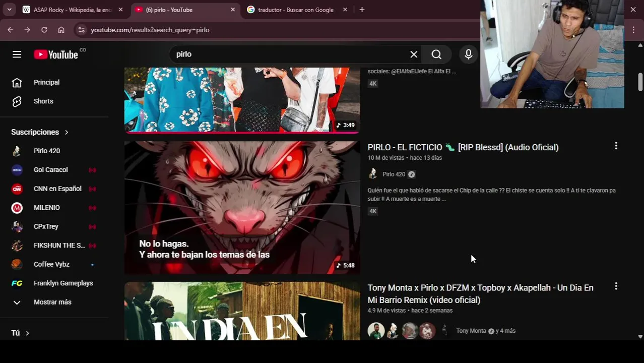Open a new browser tab
Viewport: 644px width, 363px height.
coord(362,10)
